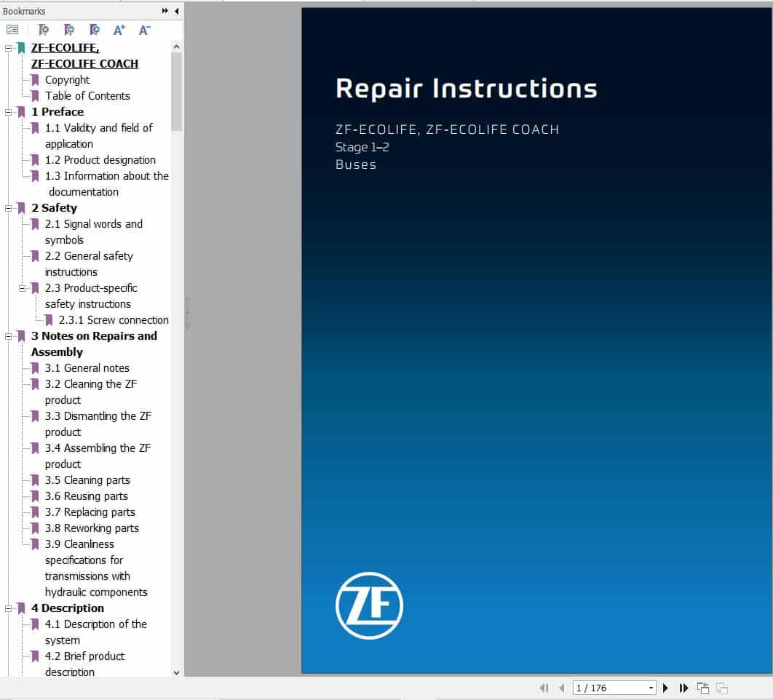This screenshot has height=700, width=773.
Task: Click the bookmark panel scroll up arrow
Action: (176, 47)
